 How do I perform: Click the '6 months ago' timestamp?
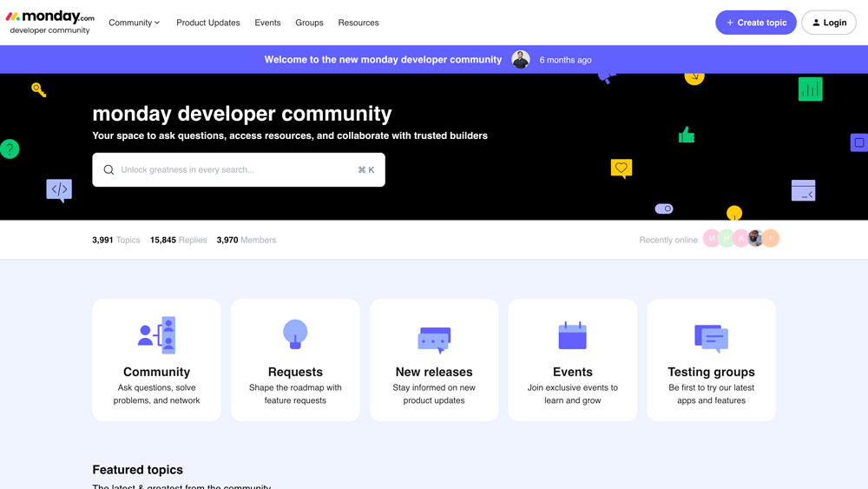(x=565, y=60)
